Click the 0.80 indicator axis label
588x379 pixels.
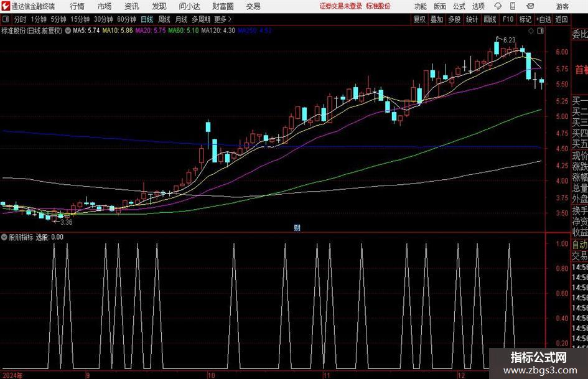click(x=562, y=268)
